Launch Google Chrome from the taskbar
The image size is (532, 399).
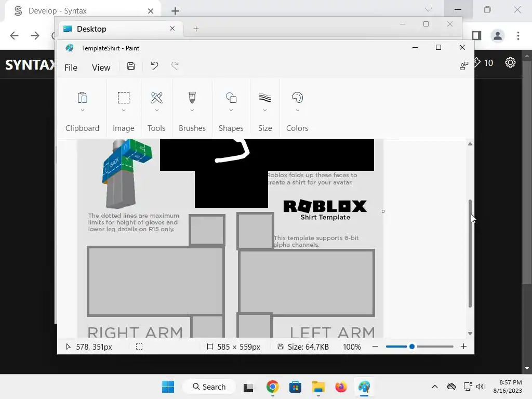pos(272,387)
